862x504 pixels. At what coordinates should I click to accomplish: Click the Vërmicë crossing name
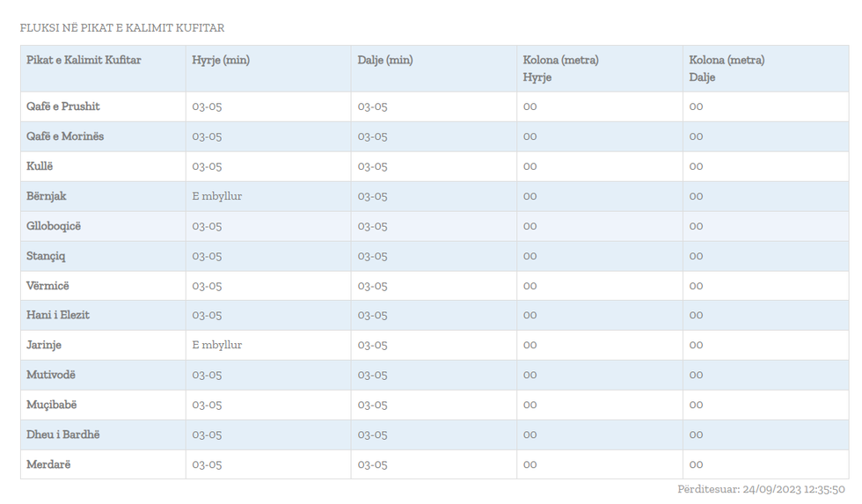tap(47, 286)
